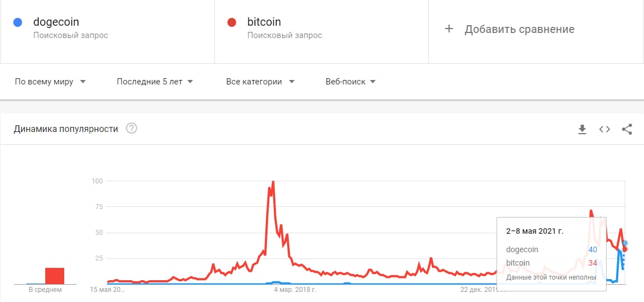
Task: Open the По всему миру region dropdown
Action: [50, 82]
